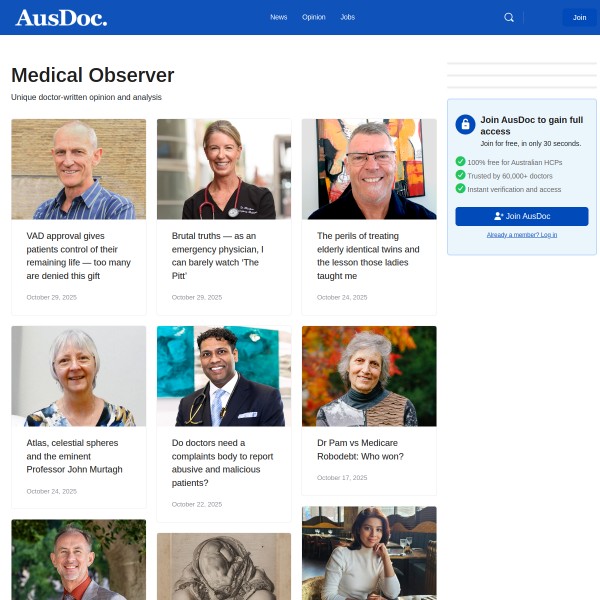Open Do doctors need a complaints body article
This screenshot has height=600, width=600.
pos(222,463)
